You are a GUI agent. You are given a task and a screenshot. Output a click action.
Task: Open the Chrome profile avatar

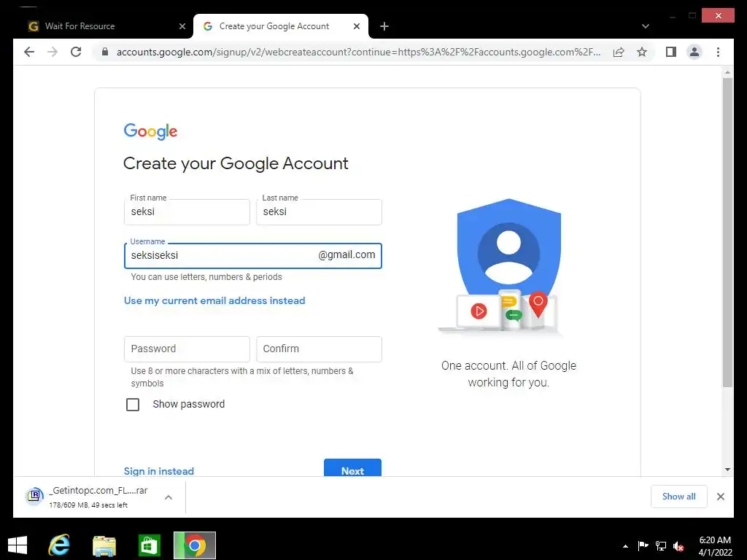point(694,52)
